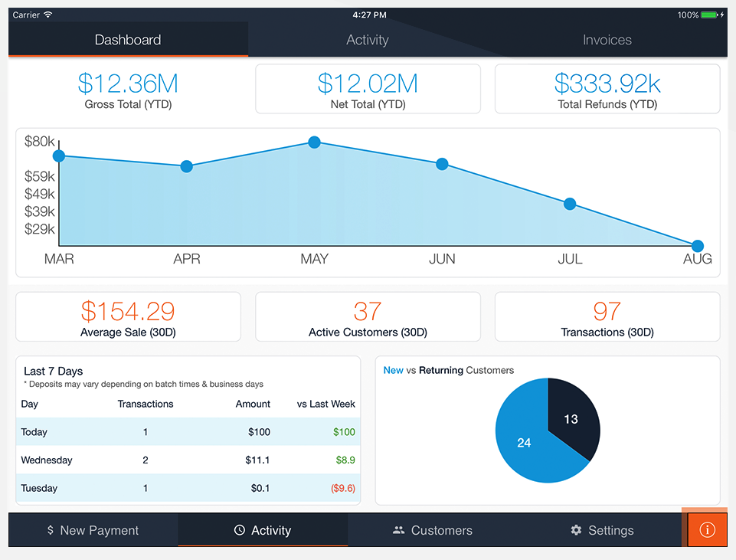Tap the orange info icon button
The image size is (736, 560).
tap(707, 530)
